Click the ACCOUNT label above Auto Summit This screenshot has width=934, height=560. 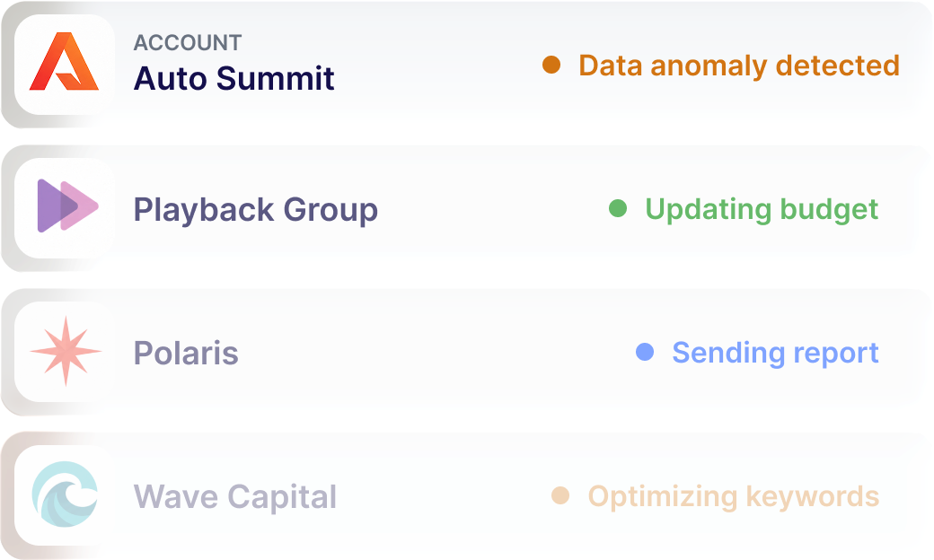coord(188,43)
